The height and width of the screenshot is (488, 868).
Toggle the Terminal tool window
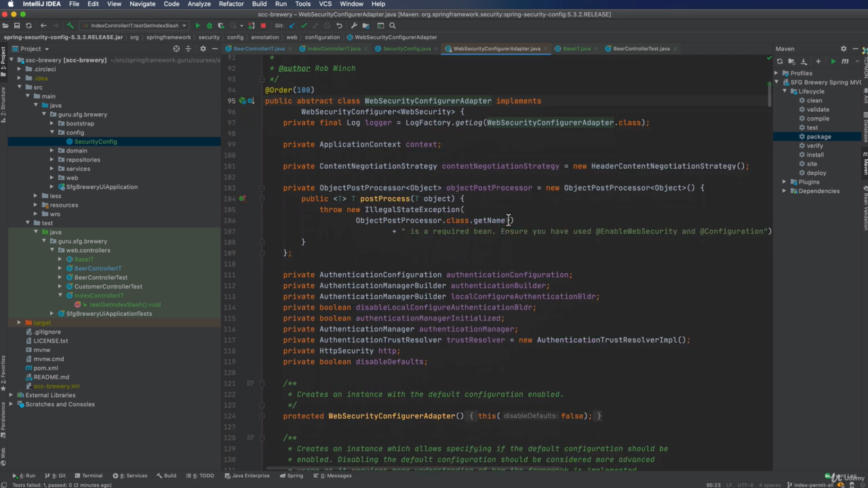88,476
